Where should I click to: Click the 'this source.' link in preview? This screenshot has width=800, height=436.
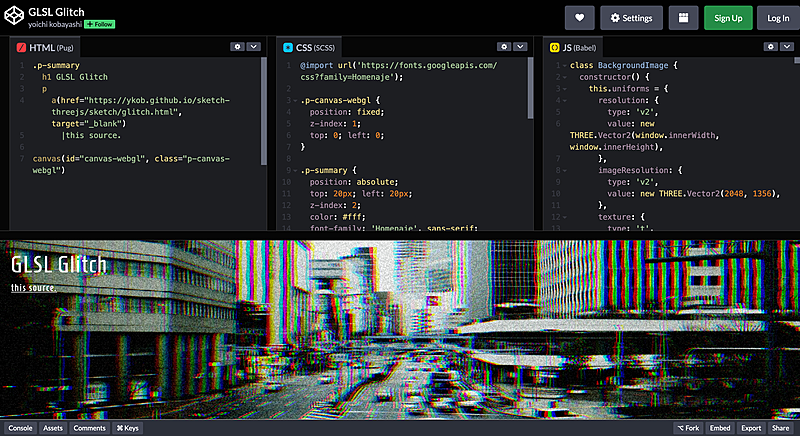pos(33,289)
